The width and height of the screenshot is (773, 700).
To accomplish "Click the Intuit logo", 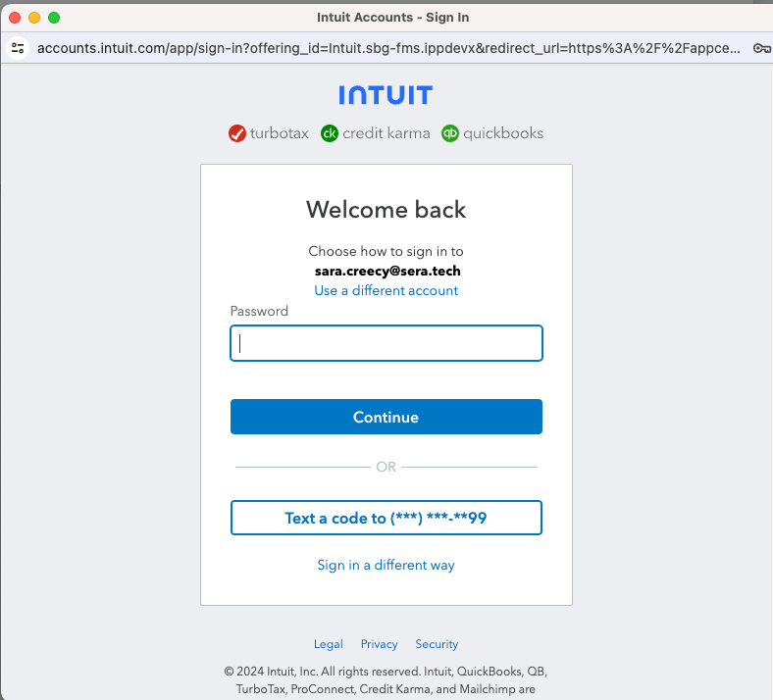I will 386,95.
